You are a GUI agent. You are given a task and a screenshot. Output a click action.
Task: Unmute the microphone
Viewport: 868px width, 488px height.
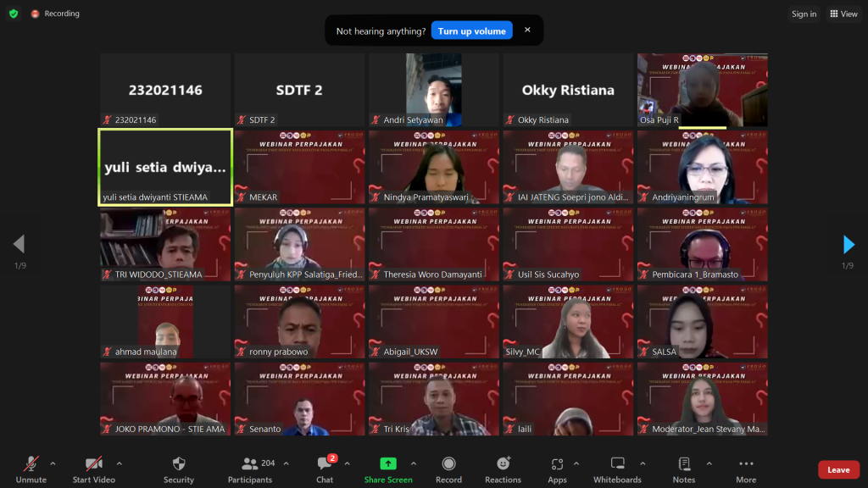[31, 469]
